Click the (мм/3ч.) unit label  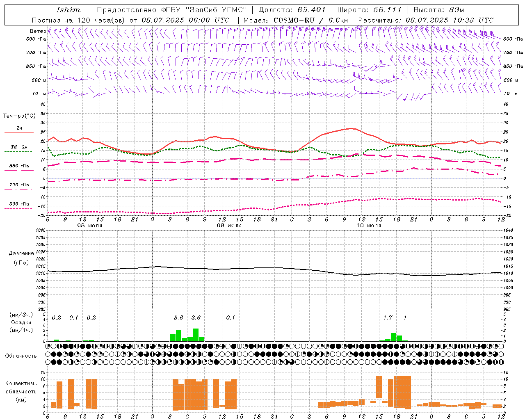coord(21,315)
